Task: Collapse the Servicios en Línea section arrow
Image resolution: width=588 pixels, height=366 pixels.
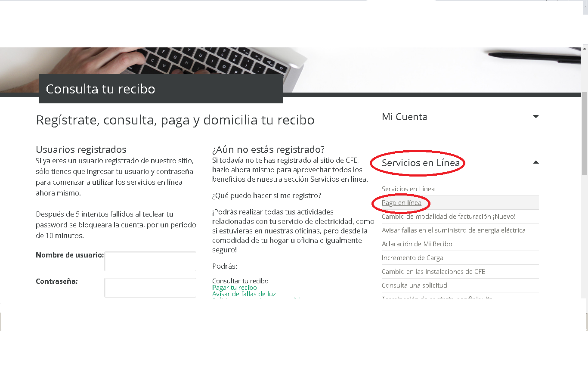Action: pyautogui.click(x=536, y=162)
